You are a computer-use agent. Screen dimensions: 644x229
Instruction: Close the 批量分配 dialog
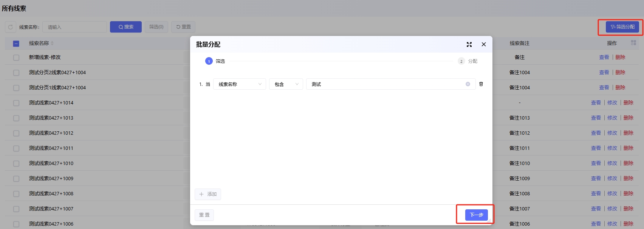pyautogui.click(x=484, y=44)
